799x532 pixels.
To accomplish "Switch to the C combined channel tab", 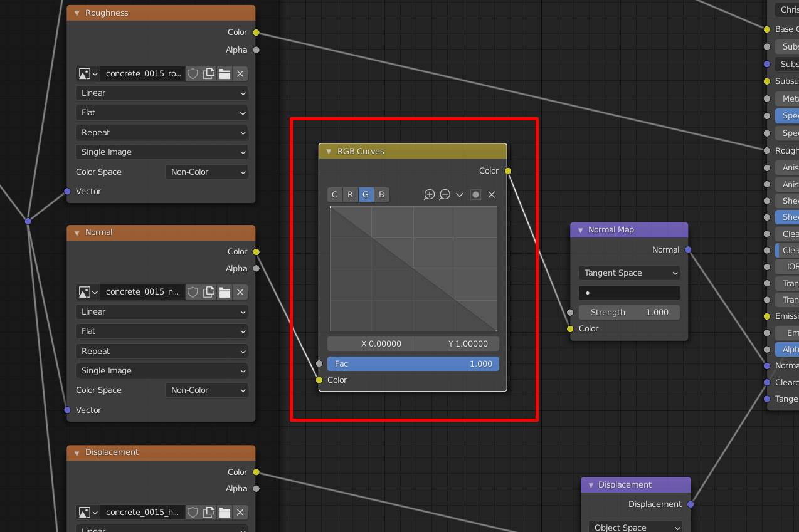I will click(x=335, y=195).
